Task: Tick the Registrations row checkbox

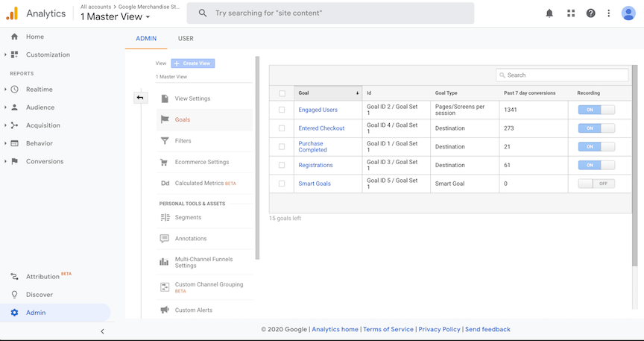Action: click(x=282, y=165)
